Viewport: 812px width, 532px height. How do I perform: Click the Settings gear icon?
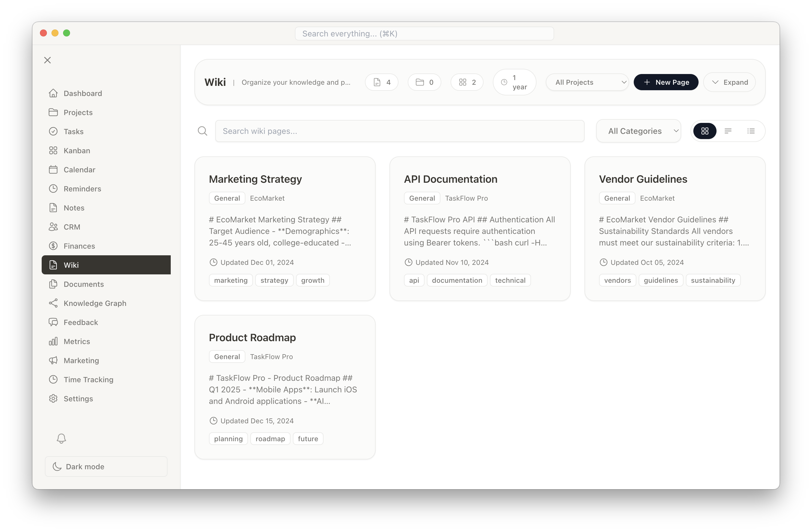(x=53, y=398)
